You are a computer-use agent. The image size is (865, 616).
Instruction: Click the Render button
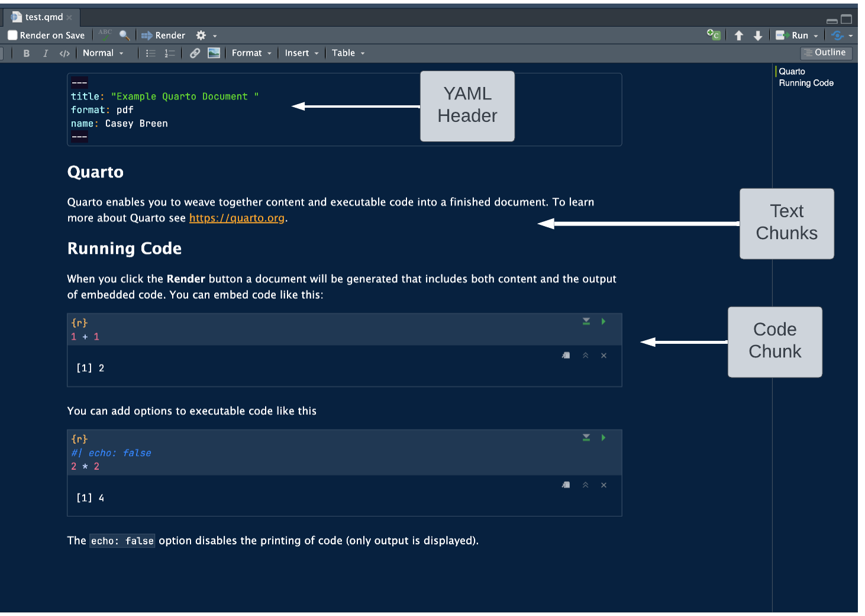point(163,36)
